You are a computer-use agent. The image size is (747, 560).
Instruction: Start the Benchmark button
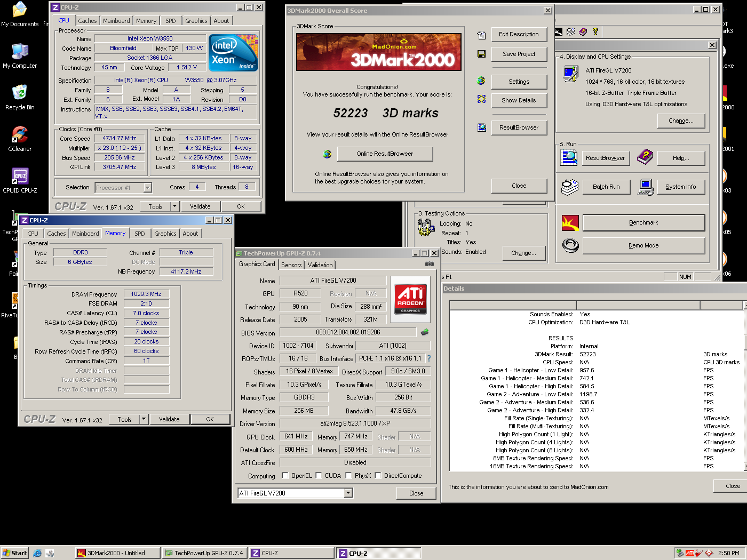[x=643, y=223]
